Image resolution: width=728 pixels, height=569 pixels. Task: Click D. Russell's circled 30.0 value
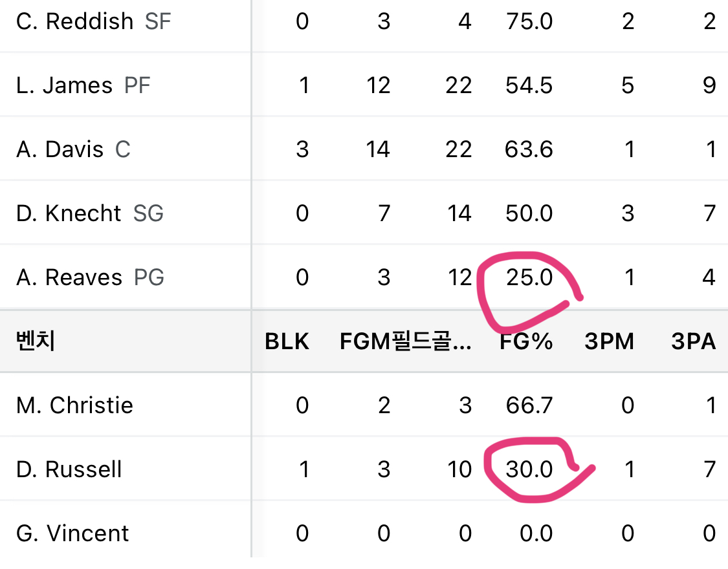[x=529, y=469]
